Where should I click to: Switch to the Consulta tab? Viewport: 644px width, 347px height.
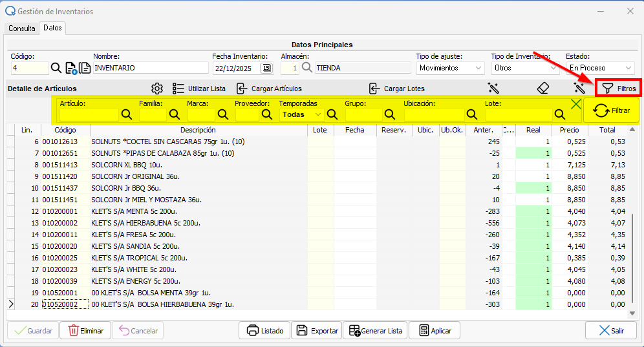(22, 28)
